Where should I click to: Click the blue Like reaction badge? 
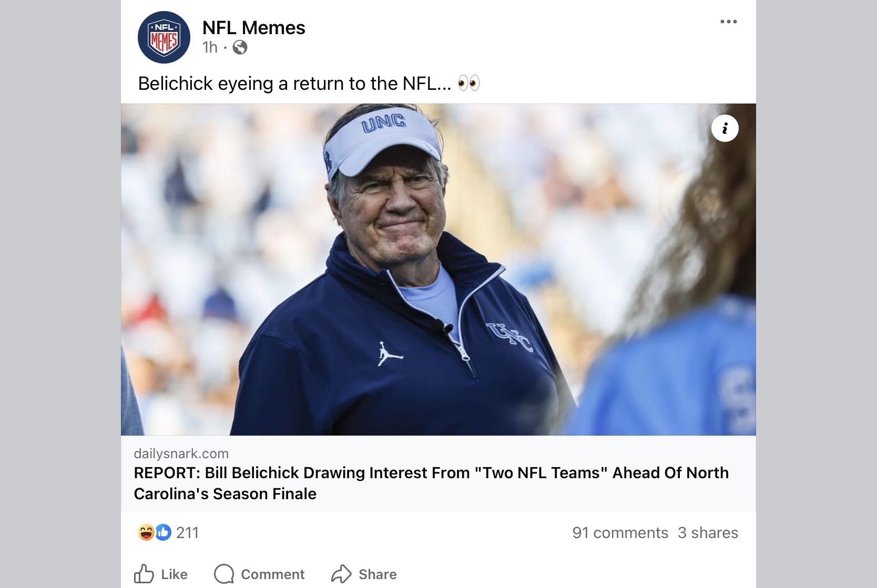pos(163,532)
